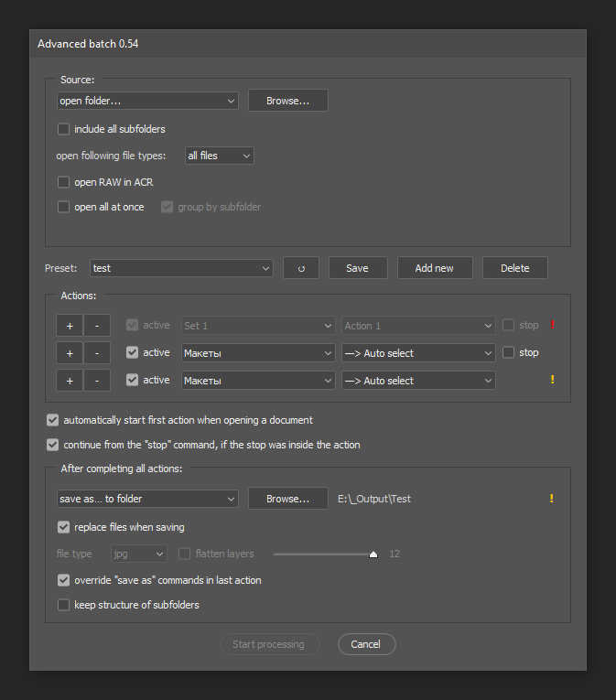The height and width of the screenshot is (700, 616).
Task: Click yellow warning icon next to output path
Action: coord(551,499)
